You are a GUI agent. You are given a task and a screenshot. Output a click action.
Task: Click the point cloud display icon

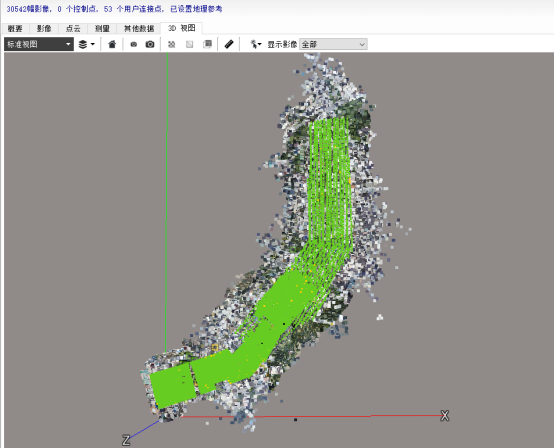coord(171,44)
